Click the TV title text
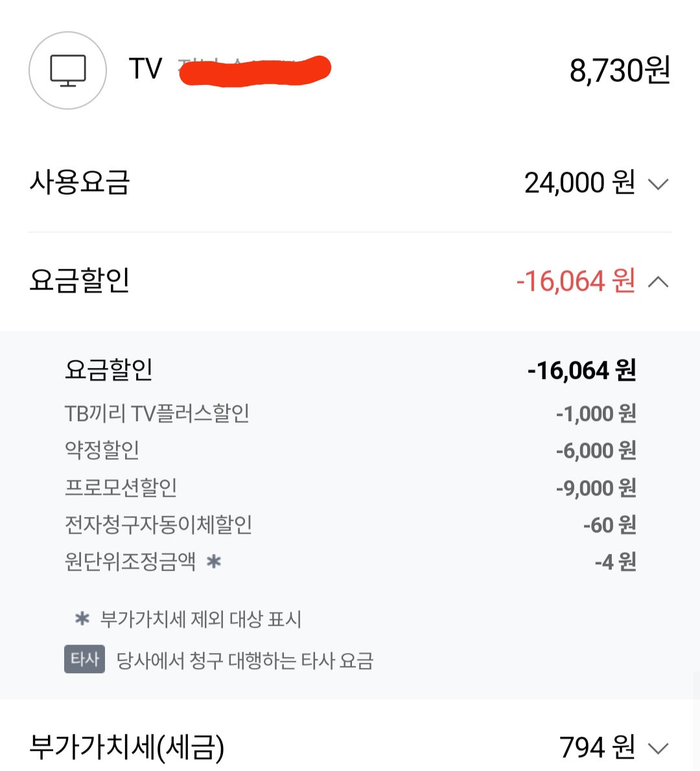 145,69
